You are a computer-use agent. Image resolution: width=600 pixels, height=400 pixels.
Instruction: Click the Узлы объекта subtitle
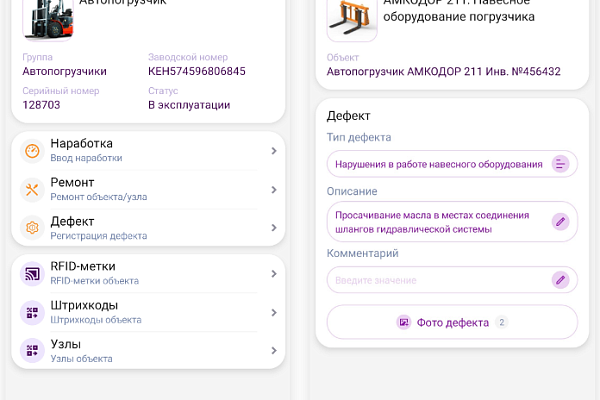pos(82,359)
